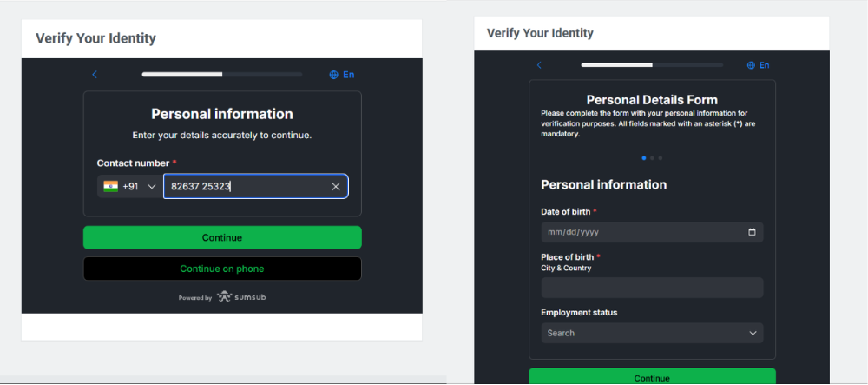Image resolution: width=868 pixels, height=385 pixels.
Task: Click into the Contact number field
Action: (x=247, y=187)
